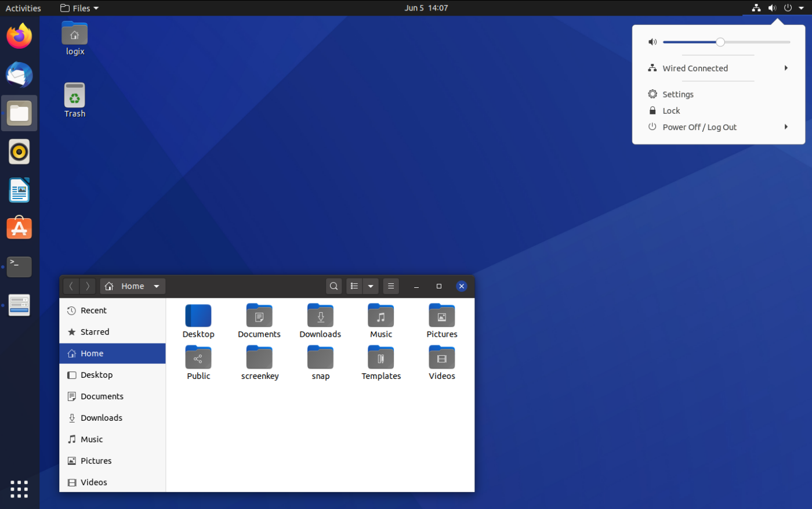Open Settings from the system menu

(x=677, y=93)
